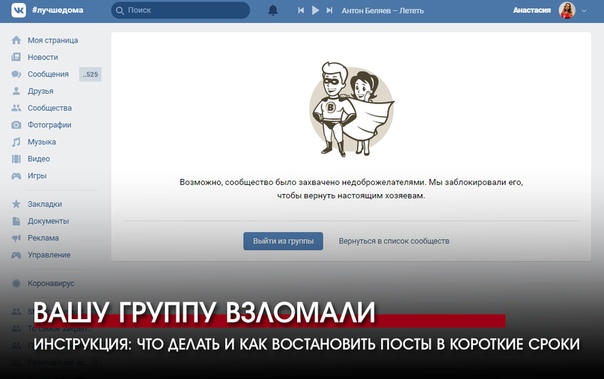604x379 pixels.
Task: Click the camera icon beside Фотографии
Action: pos(16,125)
